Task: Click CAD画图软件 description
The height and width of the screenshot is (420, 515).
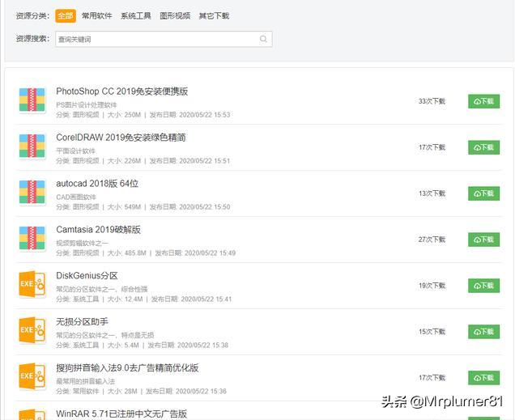Action: pos(76,197)
